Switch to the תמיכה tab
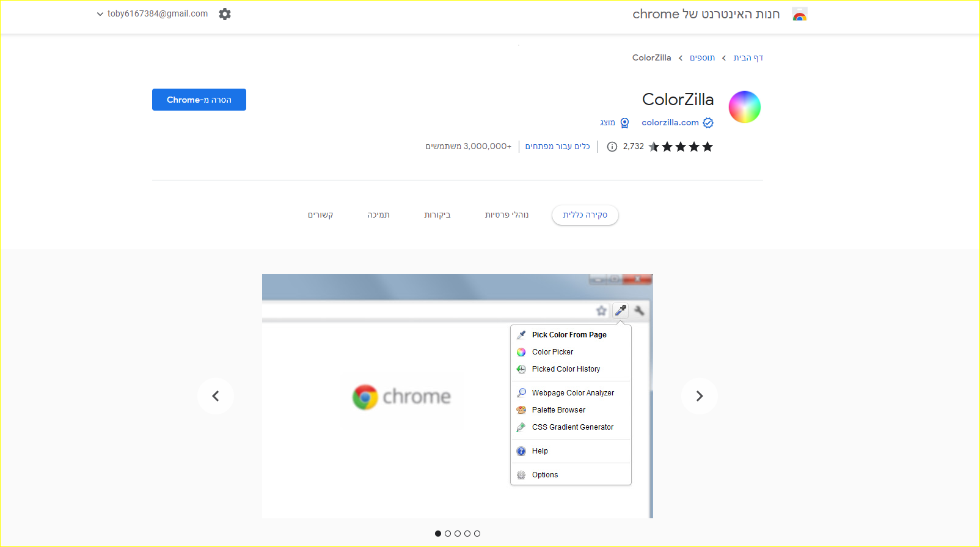Screen dimensions: 980x547 point(378,215)
